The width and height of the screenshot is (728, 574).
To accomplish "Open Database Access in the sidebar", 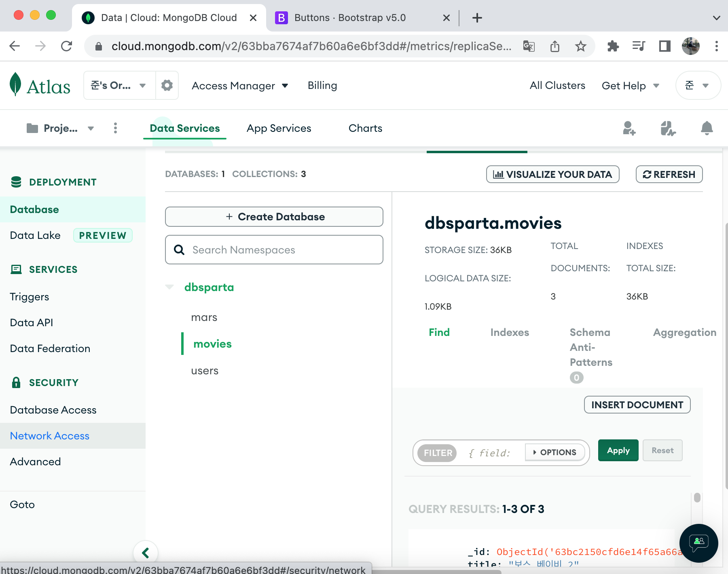I will pos(53,410).
